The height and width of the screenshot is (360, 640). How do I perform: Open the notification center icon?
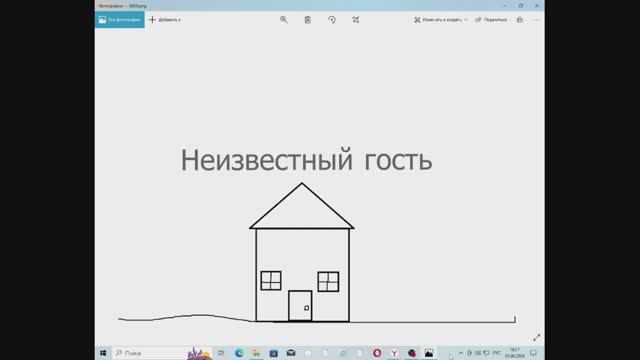533,353
